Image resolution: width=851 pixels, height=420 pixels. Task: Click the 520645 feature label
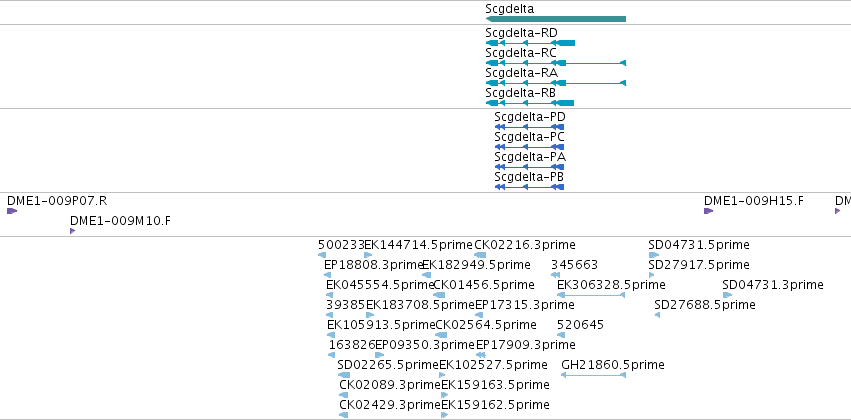click(581, 325)
